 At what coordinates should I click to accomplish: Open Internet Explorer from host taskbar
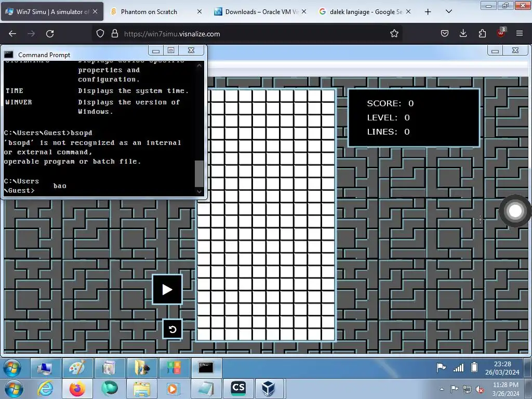point(46,389)
